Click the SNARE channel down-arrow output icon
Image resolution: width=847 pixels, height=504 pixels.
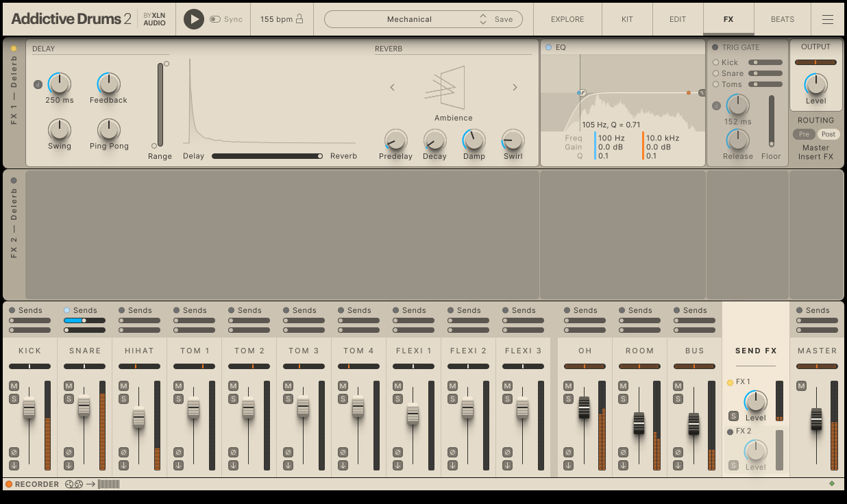tap(69, 465)
